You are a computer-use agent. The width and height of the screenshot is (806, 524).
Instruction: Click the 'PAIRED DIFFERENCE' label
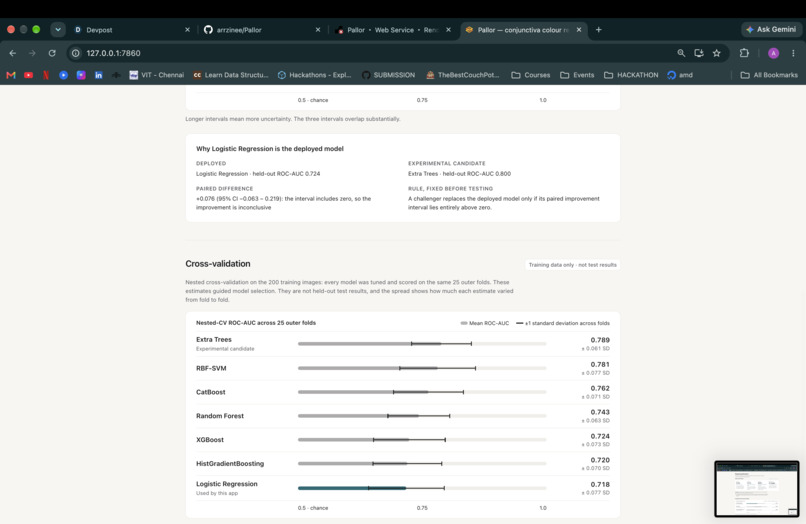tap(225, 189)
